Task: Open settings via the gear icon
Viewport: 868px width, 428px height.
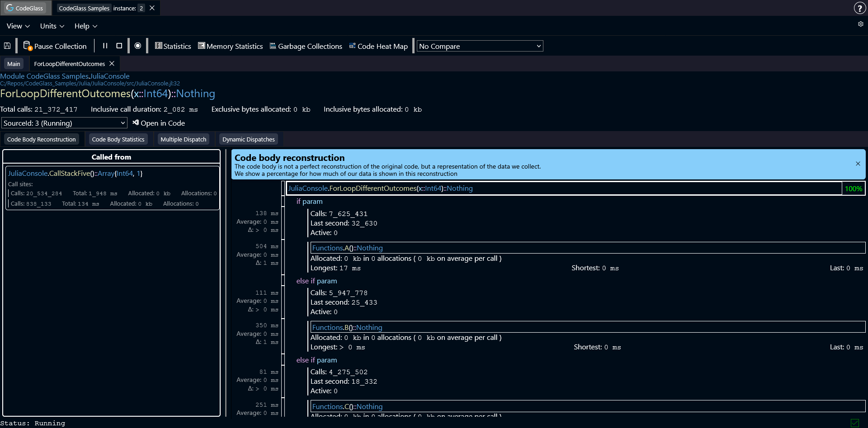Action: tap(860, 24)
